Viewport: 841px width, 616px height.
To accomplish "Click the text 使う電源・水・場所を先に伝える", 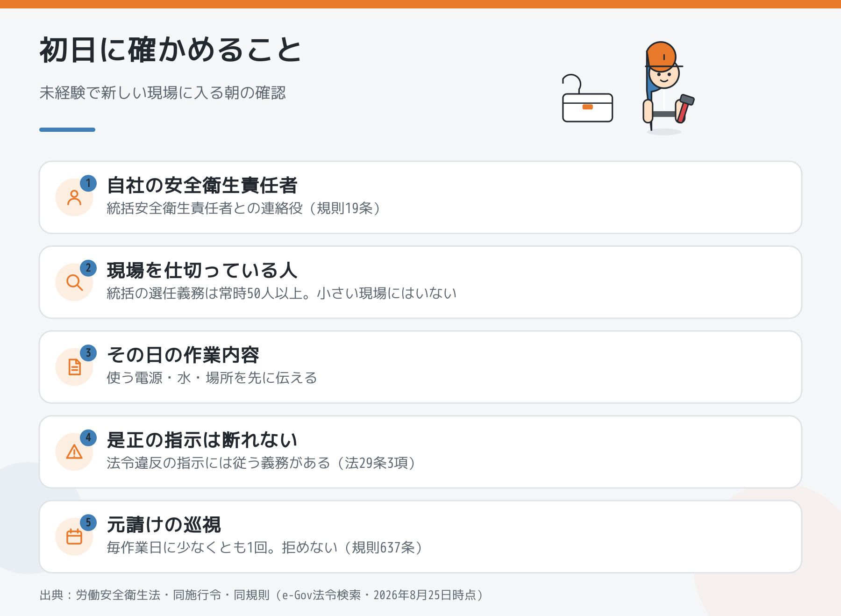I will (212, 378).
